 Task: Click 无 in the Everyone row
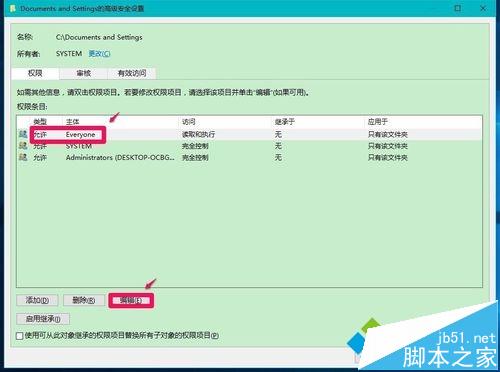(278, 134)
